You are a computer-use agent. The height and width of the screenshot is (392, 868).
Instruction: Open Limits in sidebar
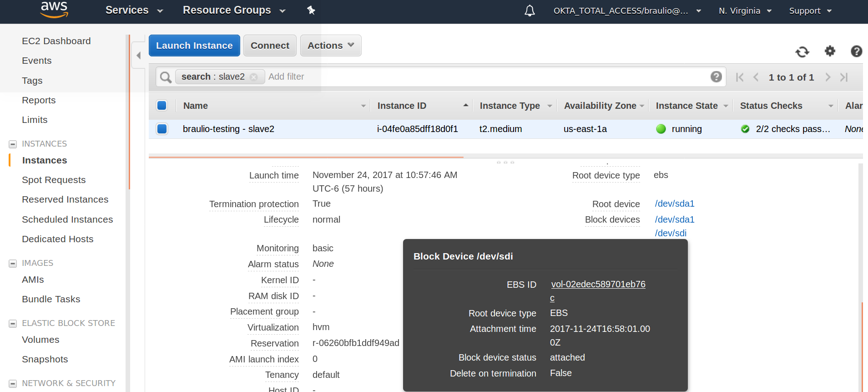coord(35,120)
